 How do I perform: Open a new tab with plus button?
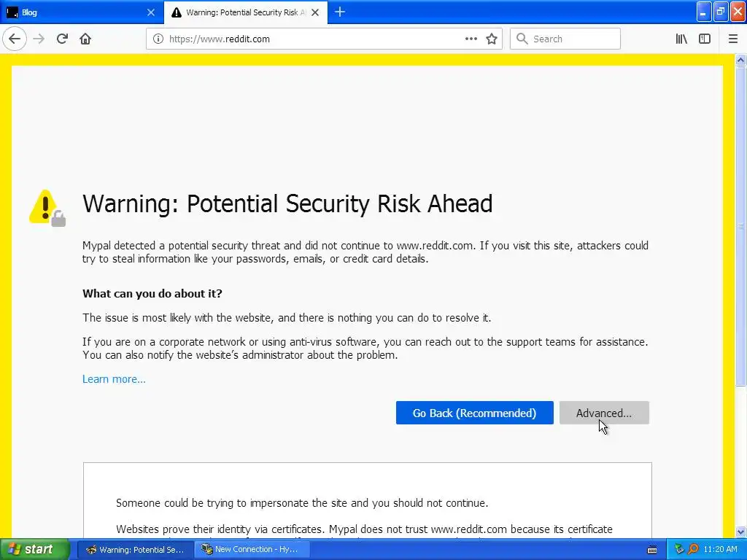point(340,12)
